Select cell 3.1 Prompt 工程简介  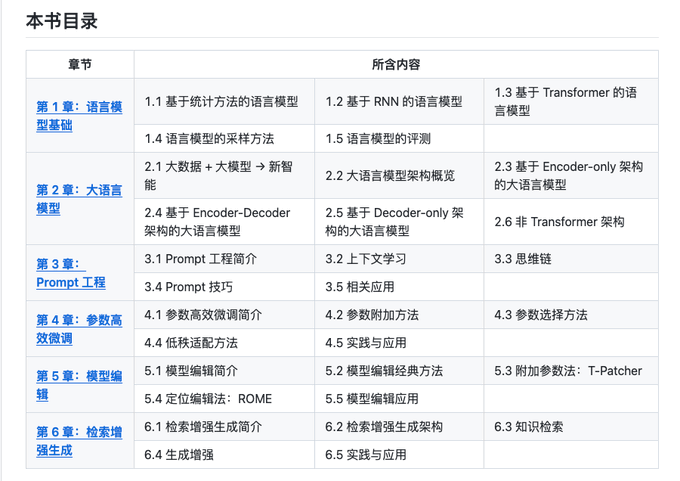(x=224, y=259)
